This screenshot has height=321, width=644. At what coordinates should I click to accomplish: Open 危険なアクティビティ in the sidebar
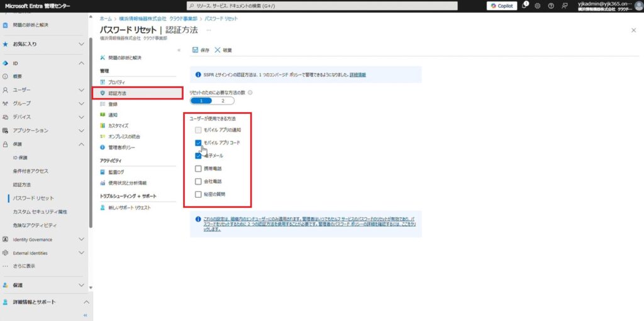[x=35, y=225]
